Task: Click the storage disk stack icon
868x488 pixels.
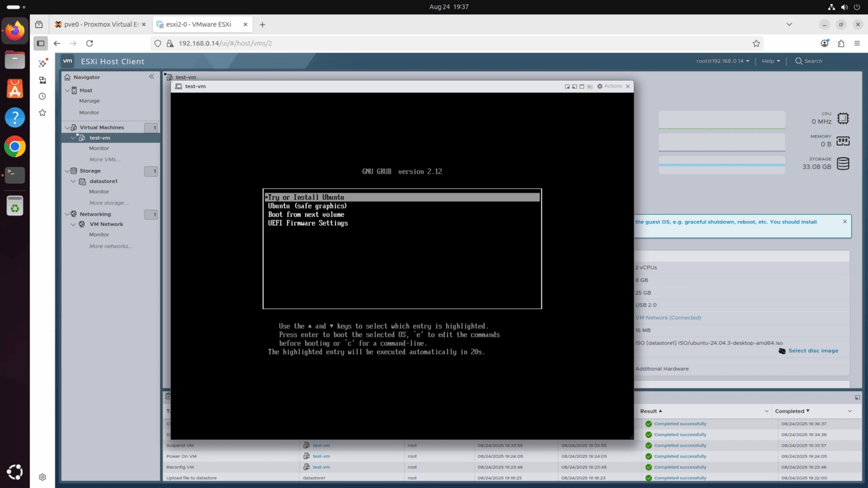Action: (x=843, y=163)
